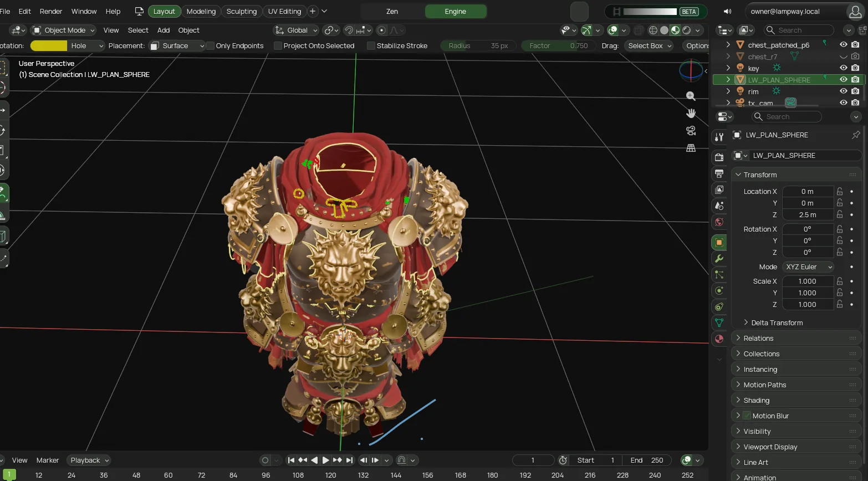Enable Only Endpoints checkbox
The image size is (868, 481).
210,46
